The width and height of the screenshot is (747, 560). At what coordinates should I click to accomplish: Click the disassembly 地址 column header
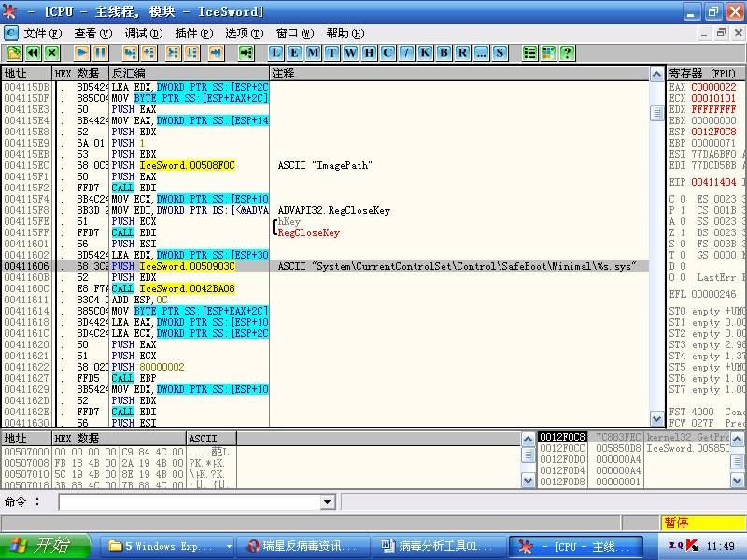pos(27,74)
